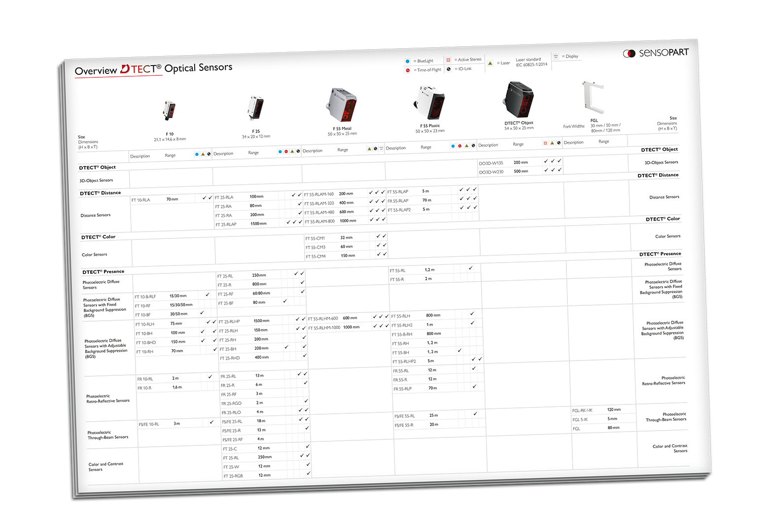Screen dimensions: 773x532
Task: Click the F 55 Metal '50 x 50 x 25 mm' dimensions
Action: click(x=342, y=134)
